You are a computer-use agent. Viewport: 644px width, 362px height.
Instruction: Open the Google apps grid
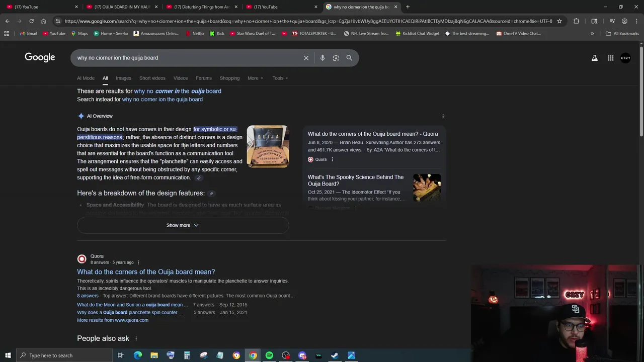pos(611,58)
